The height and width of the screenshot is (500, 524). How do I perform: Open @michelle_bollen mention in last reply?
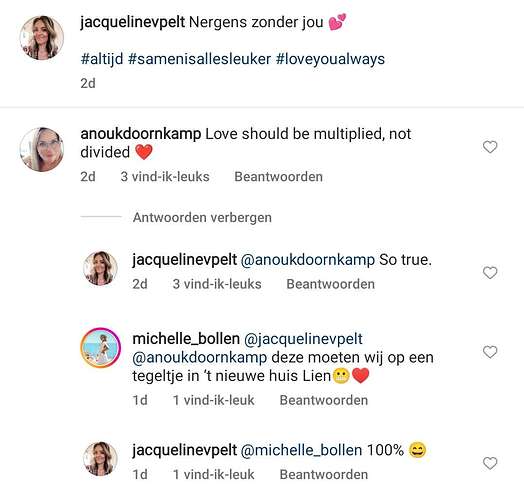pyautogui.click(x=301, y=450)
